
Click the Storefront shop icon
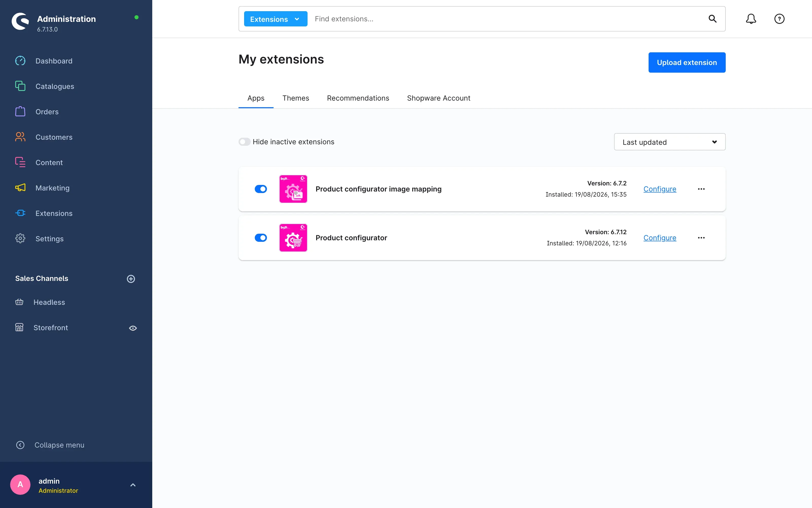tap(20, 327)
